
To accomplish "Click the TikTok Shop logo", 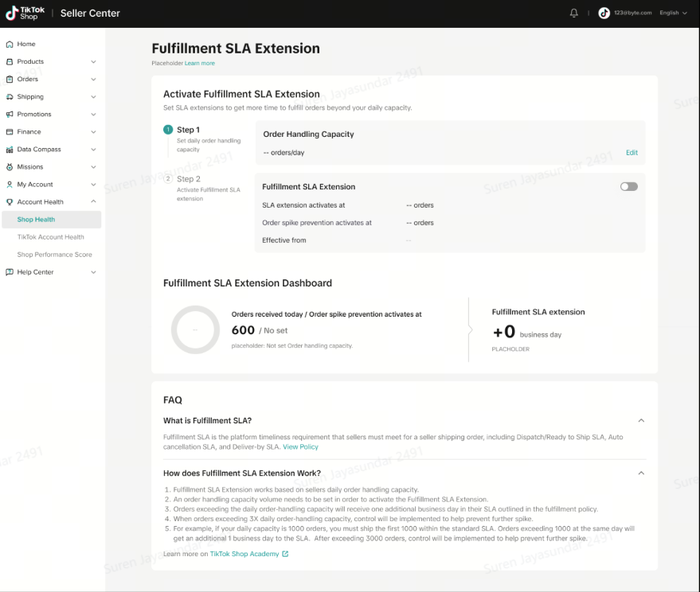I will coord(25,13).
